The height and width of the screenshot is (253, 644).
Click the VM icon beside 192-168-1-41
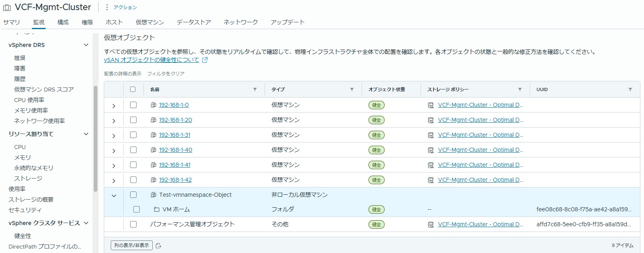coord(154,165)
